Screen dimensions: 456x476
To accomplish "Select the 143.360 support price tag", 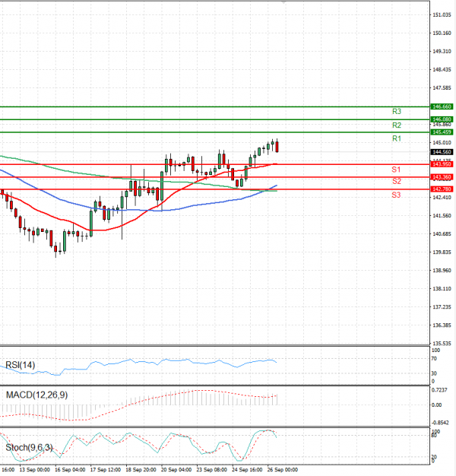I will pos(442,177).
